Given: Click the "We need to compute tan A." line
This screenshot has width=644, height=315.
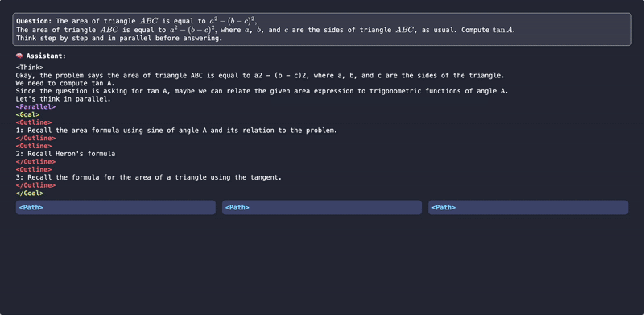Looking at the screenshot, I should [x=66, y=84].
